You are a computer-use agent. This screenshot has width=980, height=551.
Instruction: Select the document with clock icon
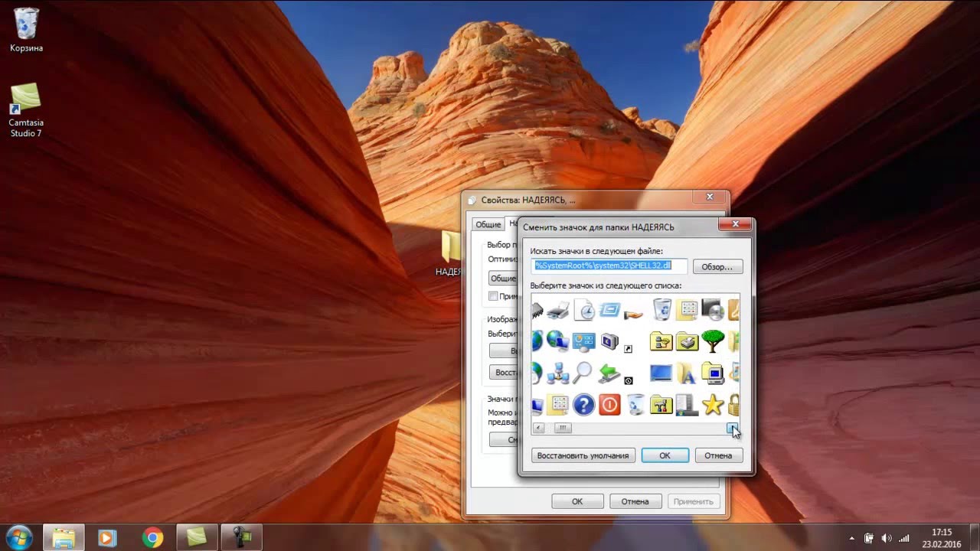tap(584, 310)
